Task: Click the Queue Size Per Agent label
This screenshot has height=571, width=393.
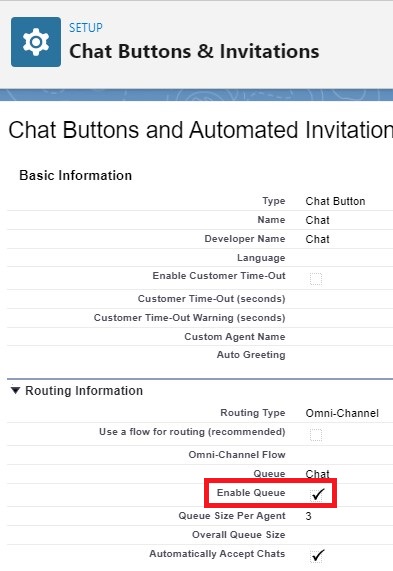Action: [x=232, y=516]
